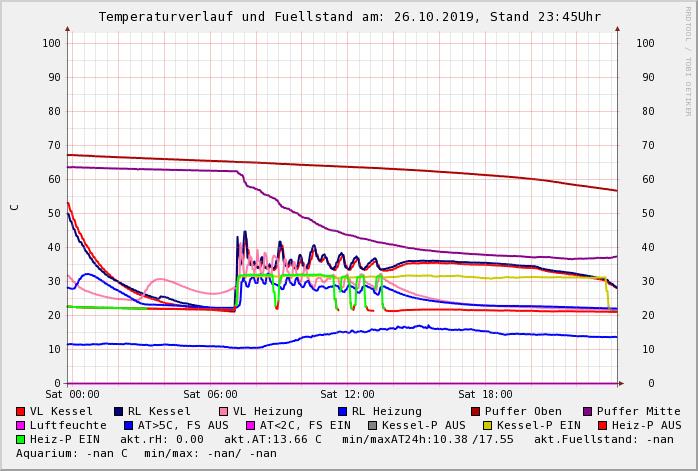The width and height of the screenshot is (698, 471).
Task: Click the Sat 06:00 time axis label
Action: [210, 395]
